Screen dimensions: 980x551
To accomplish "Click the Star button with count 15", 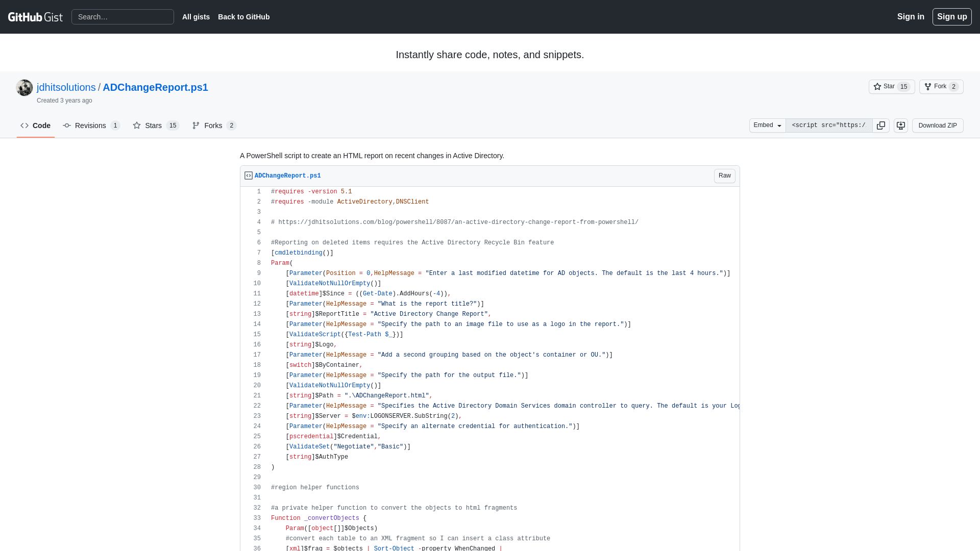I will 892,87.
